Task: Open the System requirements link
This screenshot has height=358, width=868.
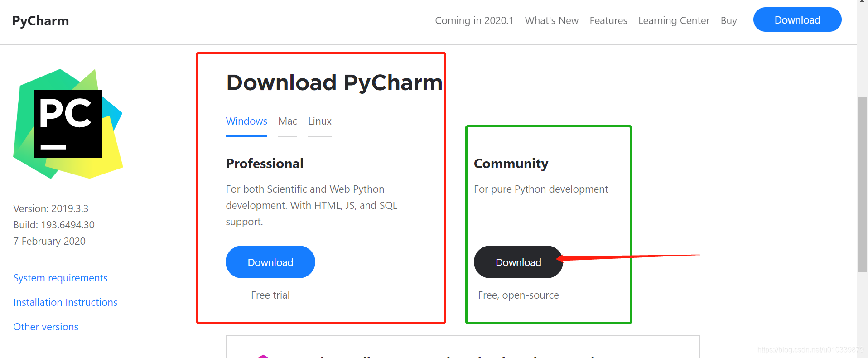Action: (60, 278)
